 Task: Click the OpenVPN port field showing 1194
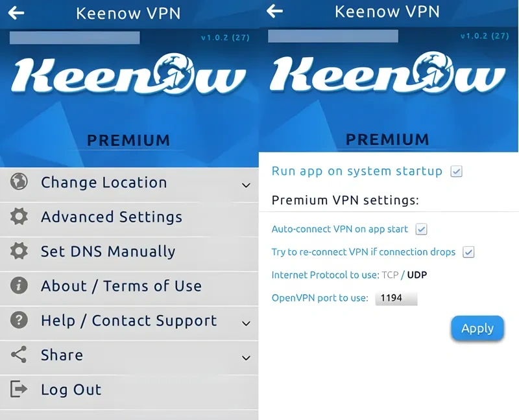[396, 298]
